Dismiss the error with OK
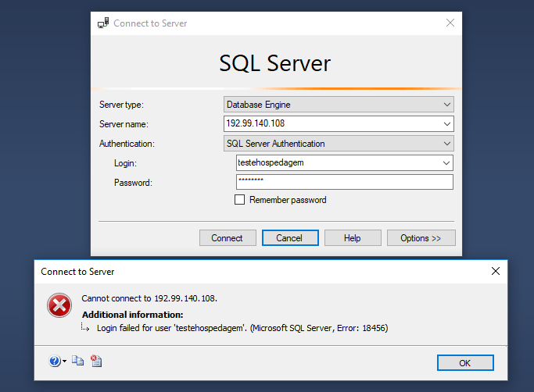534x392 pixels. pos(465,363)
